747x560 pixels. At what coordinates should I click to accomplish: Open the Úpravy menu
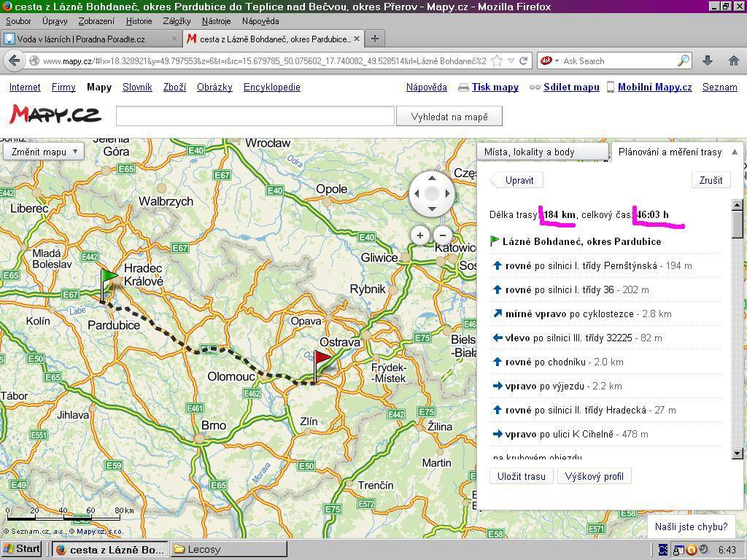click(55, 21)
